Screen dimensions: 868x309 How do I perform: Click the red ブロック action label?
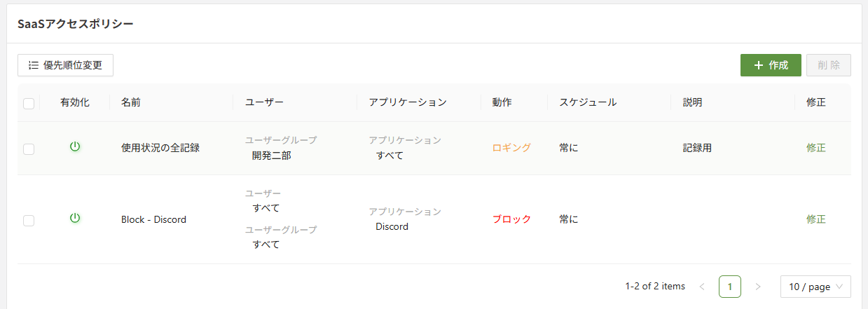pos(511,219)
